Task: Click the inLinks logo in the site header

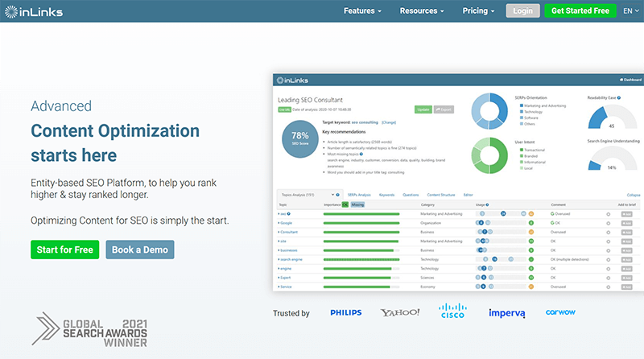Action: (34, 12)
